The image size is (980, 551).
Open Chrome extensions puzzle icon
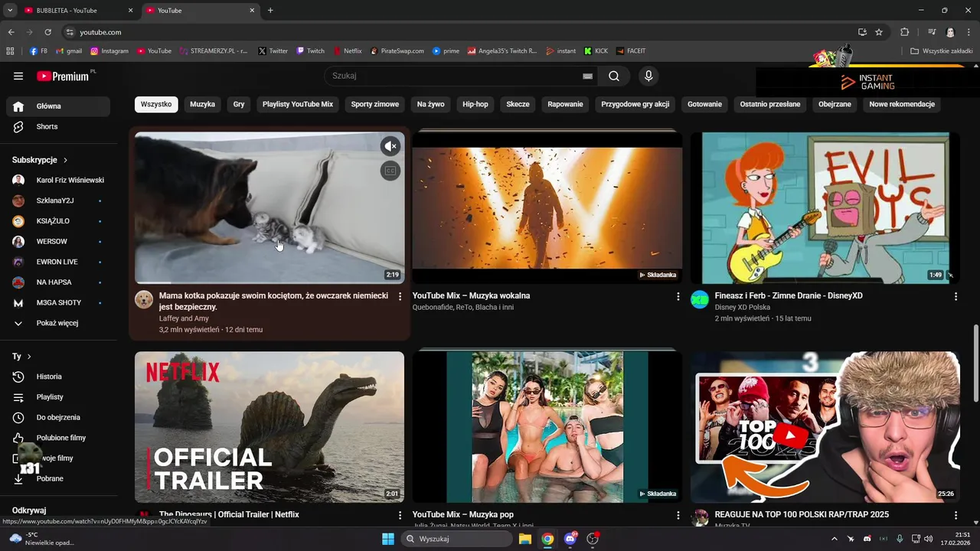coord(904,32)
